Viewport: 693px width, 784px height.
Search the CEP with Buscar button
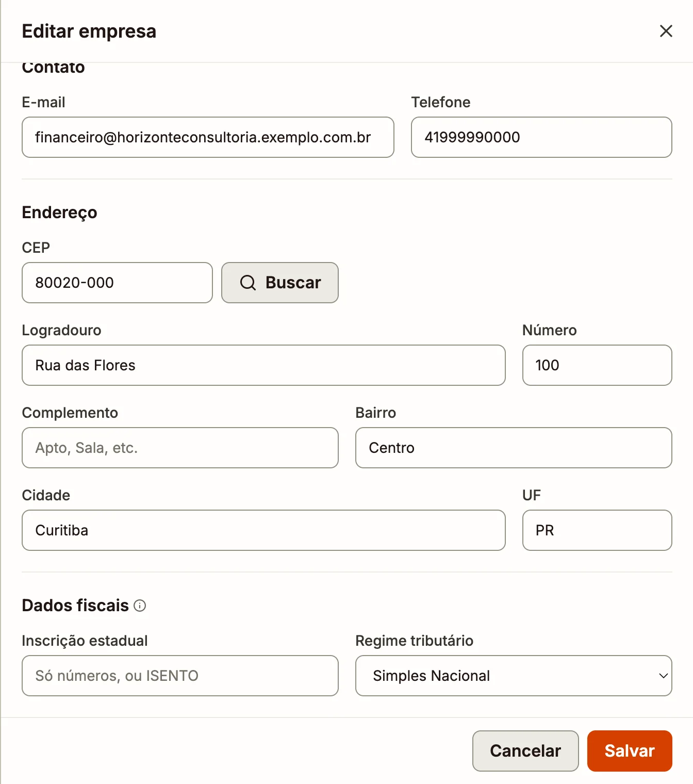point(280,283)
